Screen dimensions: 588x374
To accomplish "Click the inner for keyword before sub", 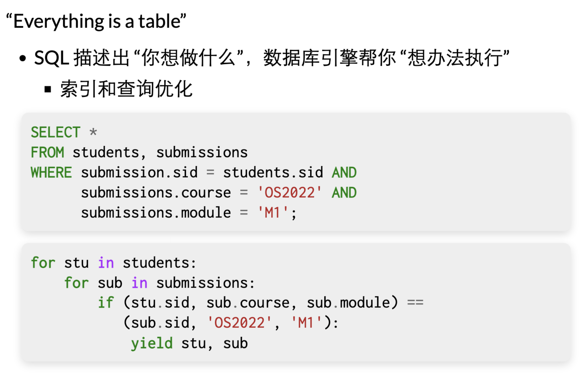I will point(76,283).
